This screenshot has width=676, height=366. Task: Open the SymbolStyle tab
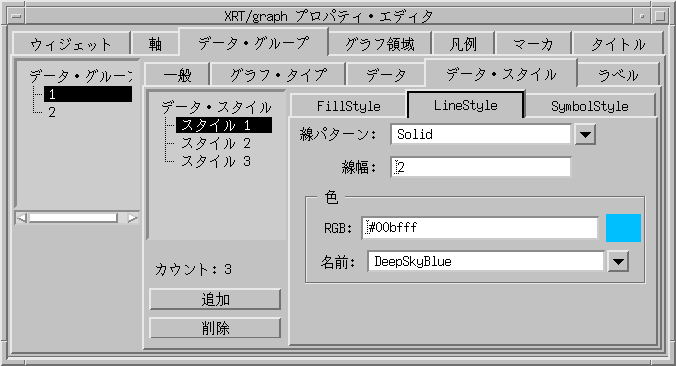[x=589, y=106]
